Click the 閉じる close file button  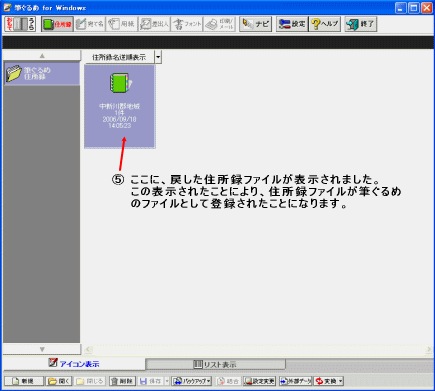[x=90, y=381]
